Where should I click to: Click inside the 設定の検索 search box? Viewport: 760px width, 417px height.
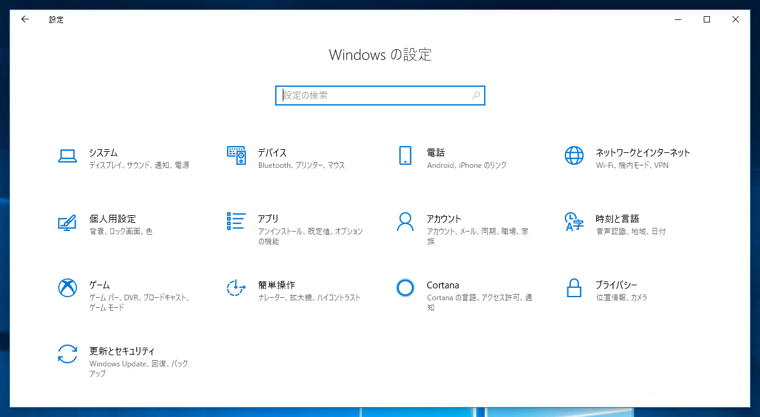(x=380, y=96)
